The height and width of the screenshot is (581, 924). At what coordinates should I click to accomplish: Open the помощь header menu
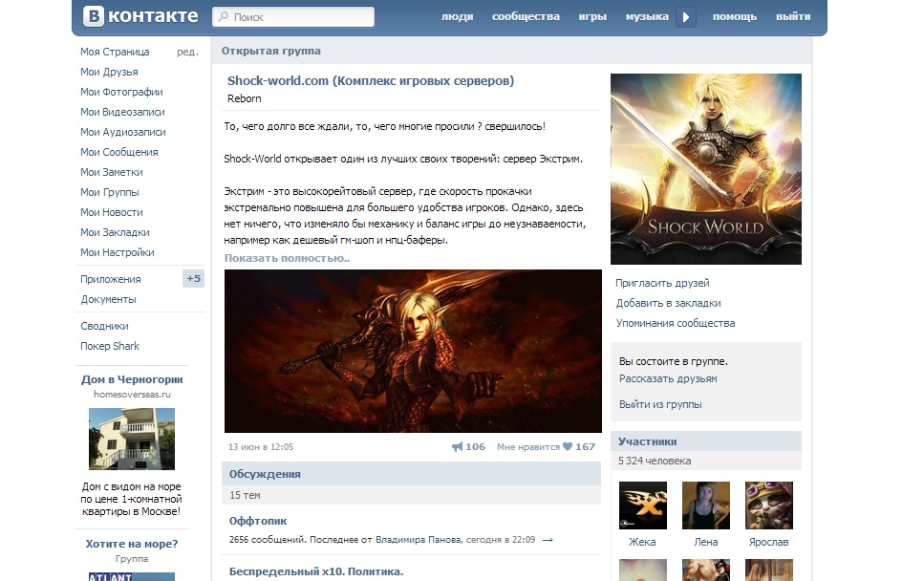point(734,17)
